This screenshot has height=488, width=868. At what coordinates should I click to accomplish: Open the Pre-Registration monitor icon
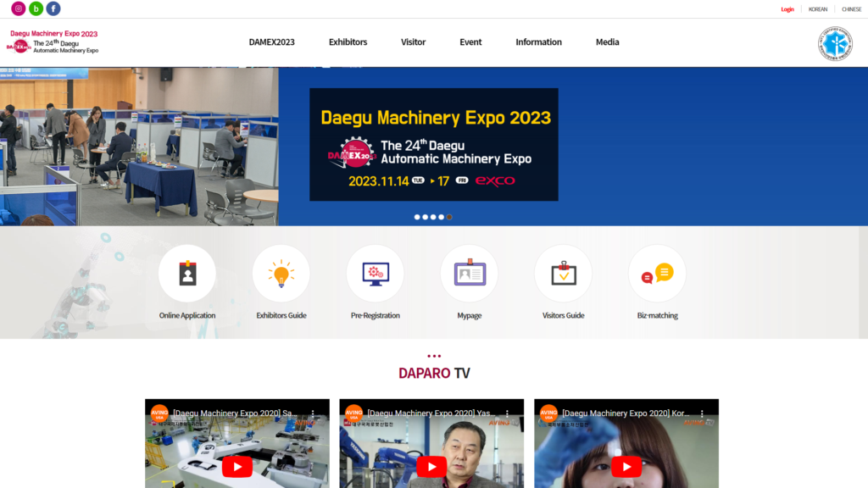coord(376,274)
